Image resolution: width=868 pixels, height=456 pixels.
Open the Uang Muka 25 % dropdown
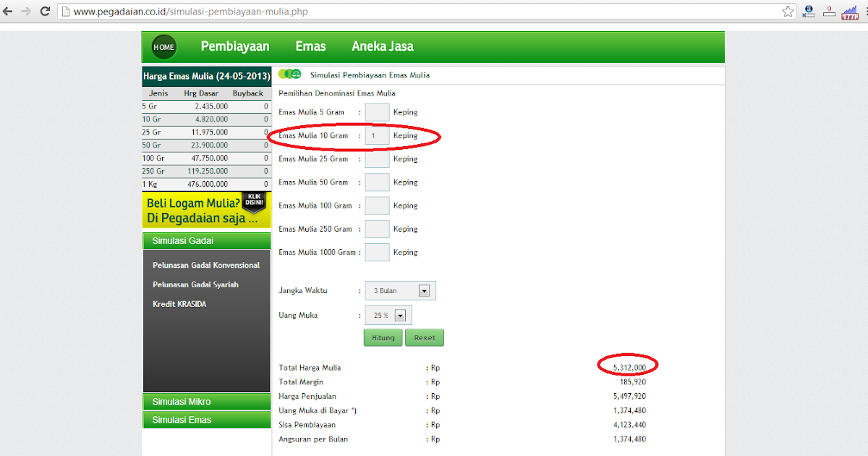388,316
